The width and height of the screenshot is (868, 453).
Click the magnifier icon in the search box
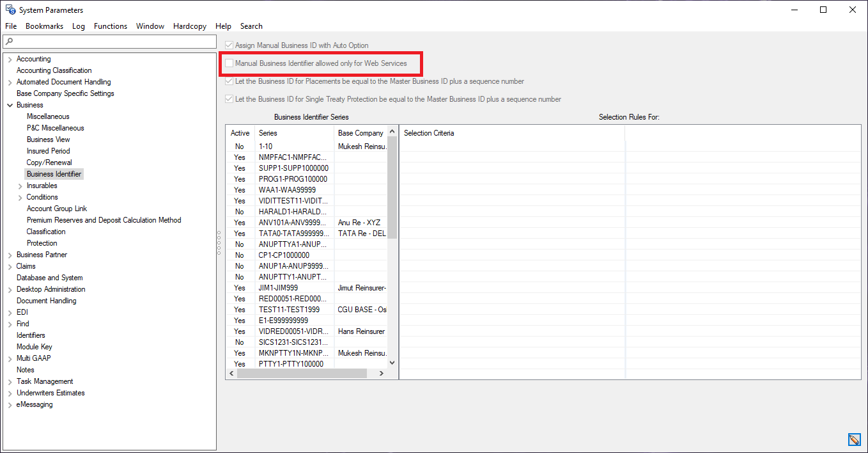[x=8, y=42]
